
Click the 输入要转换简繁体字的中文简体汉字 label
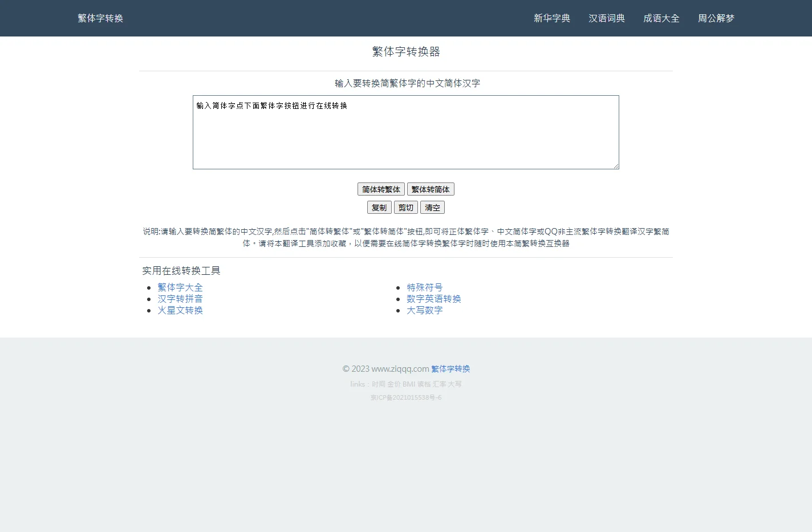tap(407, 83)
